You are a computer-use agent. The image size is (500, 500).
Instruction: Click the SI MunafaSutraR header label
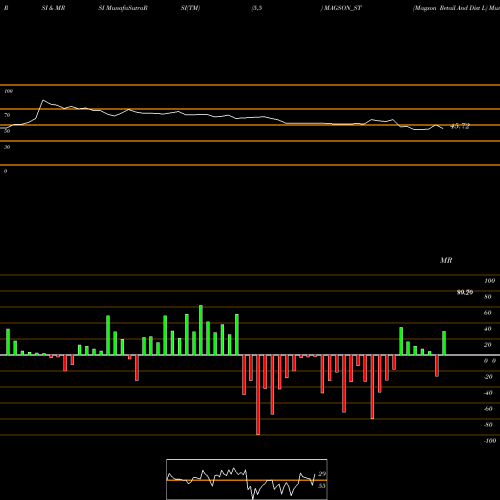[123, 8]
